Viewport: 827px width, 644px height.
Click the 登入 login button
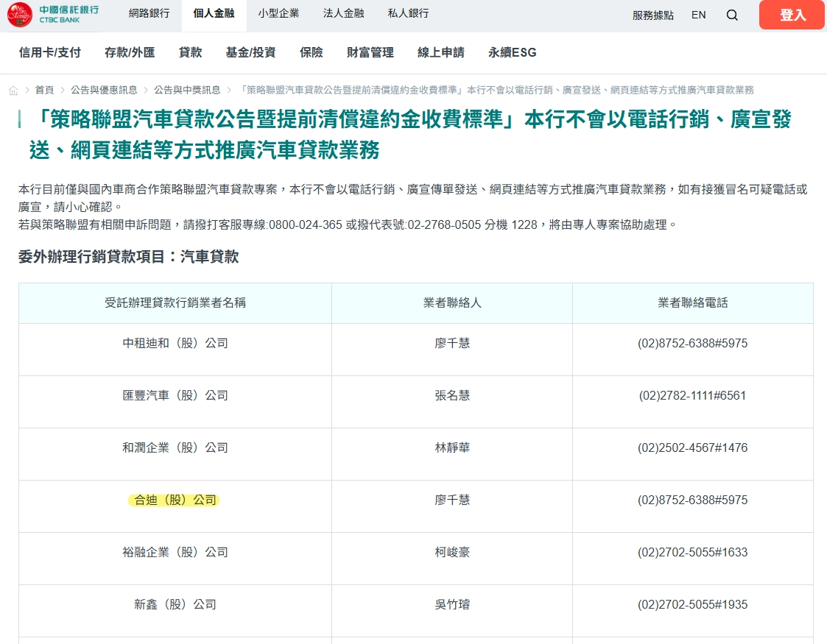(x=792, y=15)
